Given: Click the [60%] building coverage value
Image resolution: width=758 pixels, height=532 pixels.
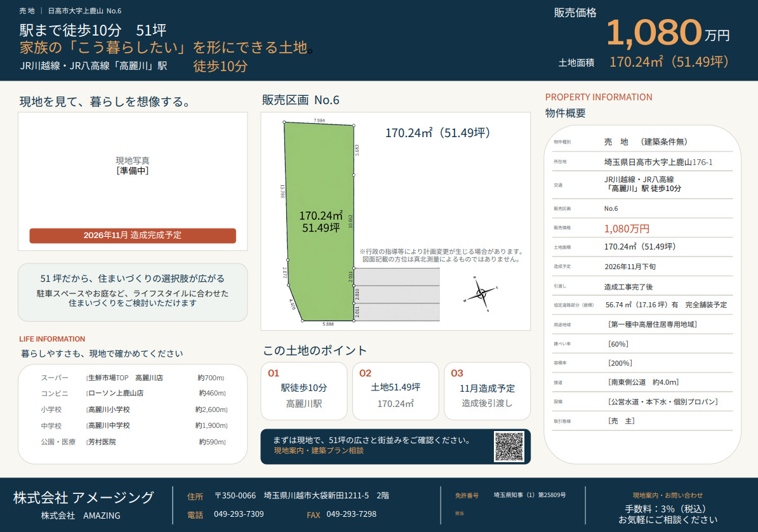Looking at the screenshot, I should (618, 344).
